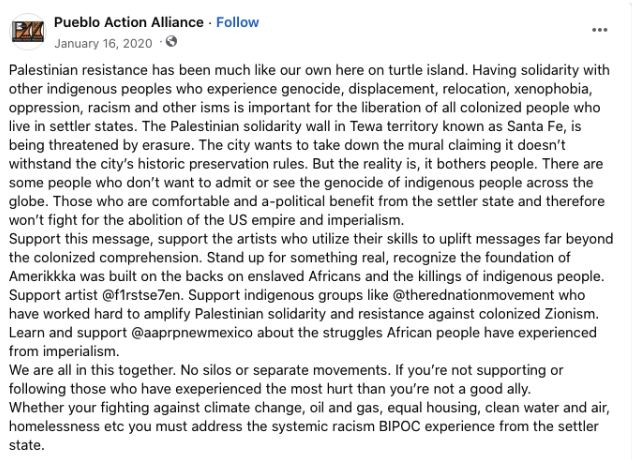Click the words 'Tewa territory' in the post
Image resolution: width=632 pixels, height=460 pixels.
coord(394,126)
